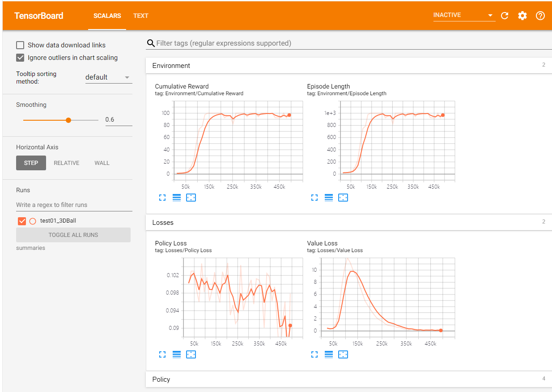
Task: Expand Episode Length chart to full size
Action: pyautogui.click(x=314, y=198)
